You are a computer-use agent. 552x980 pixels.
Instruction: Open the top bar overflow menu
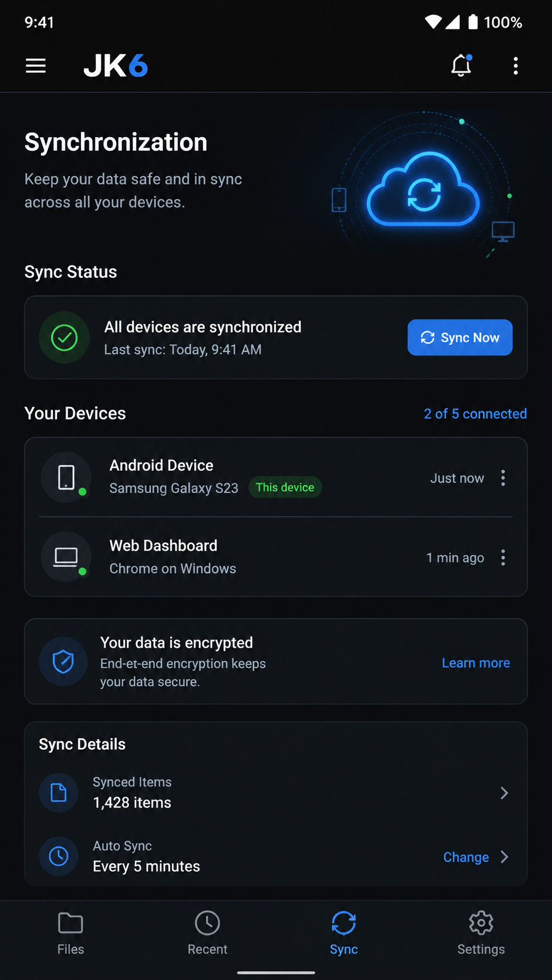[516, 66]
